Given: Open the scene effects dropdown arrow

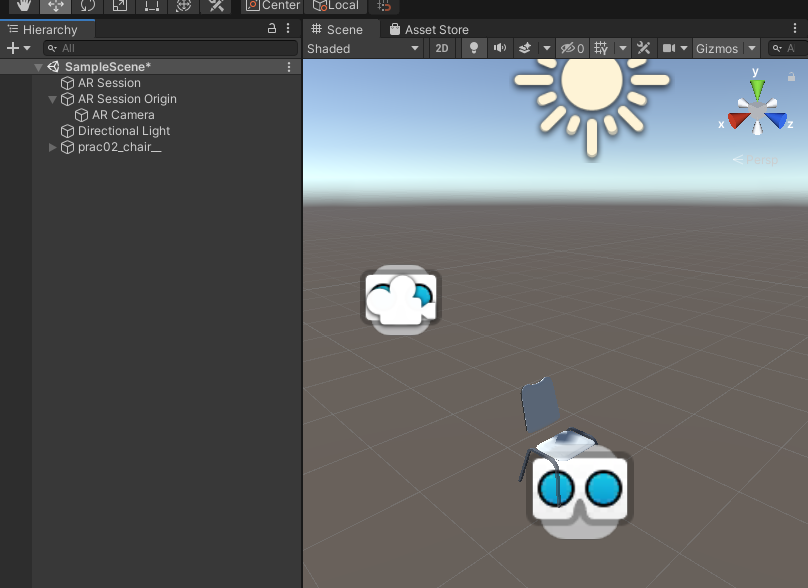Looking at the screenshot, I should (547, 48).
